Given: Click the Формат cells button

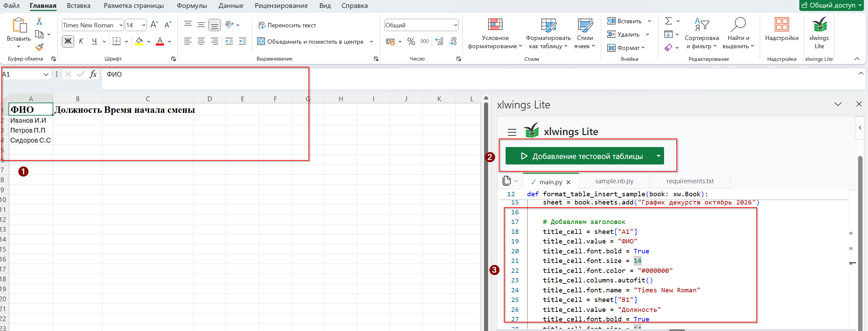Looking at the screenshot, I should point(626,48).
